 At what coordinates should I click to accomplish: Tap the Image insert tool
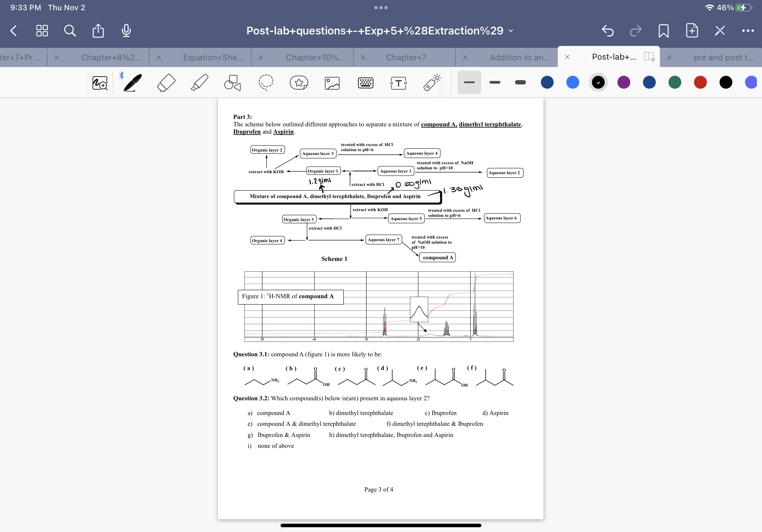(332, 83)
